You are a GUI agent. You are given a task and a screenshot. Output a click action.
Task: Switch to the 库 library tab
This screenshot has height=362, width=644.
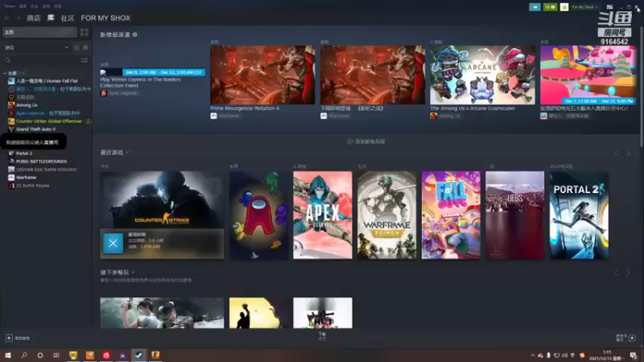pos(51,18)
